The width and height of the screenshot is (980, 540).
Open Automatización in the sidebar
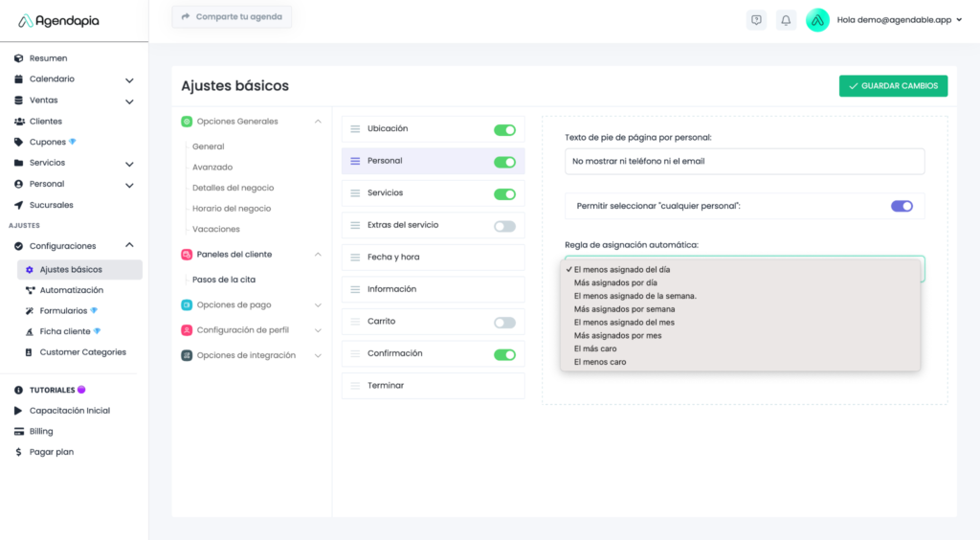click(x=71, y=290)
